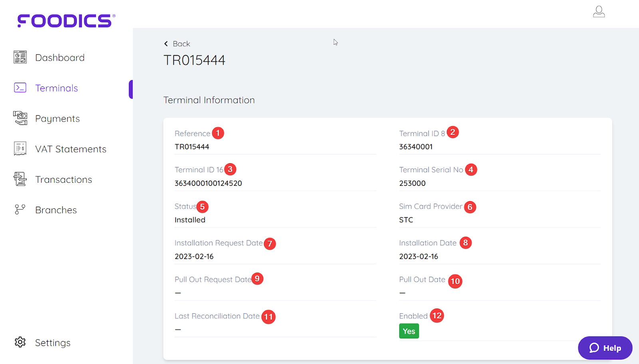Image resolution: width=639 pixels, height=364 pixels.
Task: Click the Terminal Information heading
Action: [x=209, y=100]
